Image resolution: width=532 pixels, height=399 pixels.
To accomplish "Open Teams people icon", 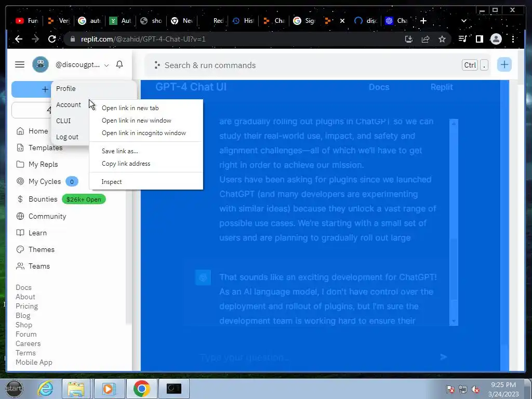I will [20, 266].
